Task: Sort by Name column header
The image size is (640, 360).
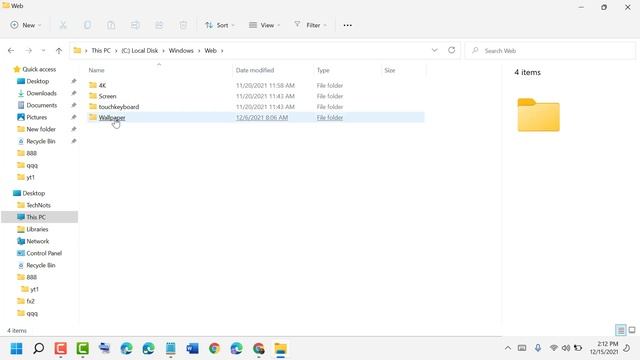Action: (x=96, y=70)
